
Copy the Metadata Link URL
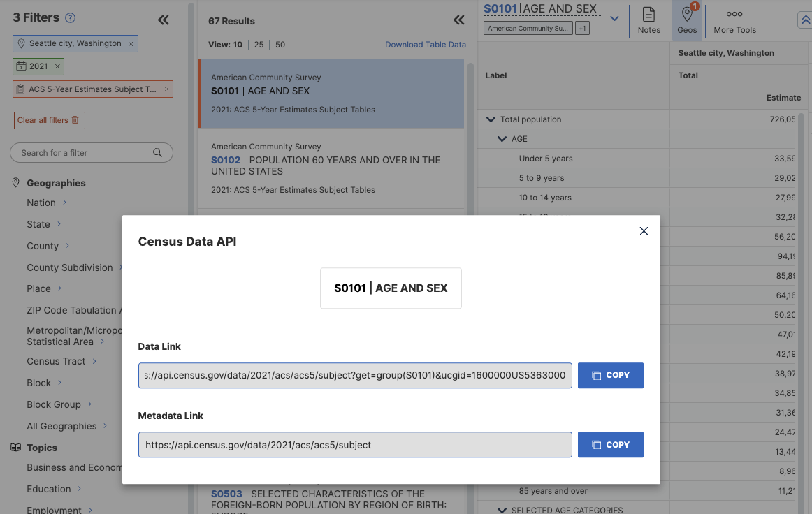coord(610,445)
